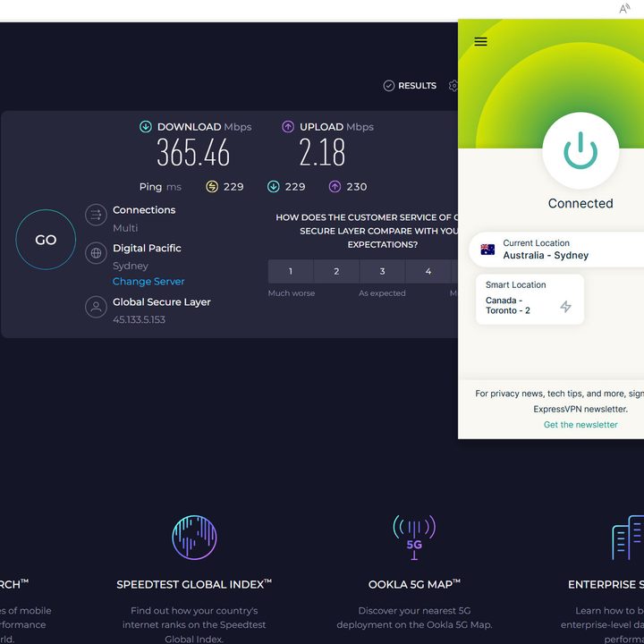Click the Connected status text
The width and height of the screenshot is (644, 644).
(x=580, y=203)
